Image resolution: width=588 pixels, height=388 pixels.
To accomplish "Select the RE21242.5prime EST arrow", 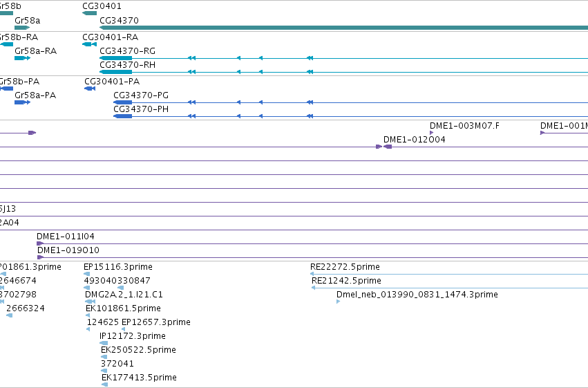I will click(x=314, y=288).
